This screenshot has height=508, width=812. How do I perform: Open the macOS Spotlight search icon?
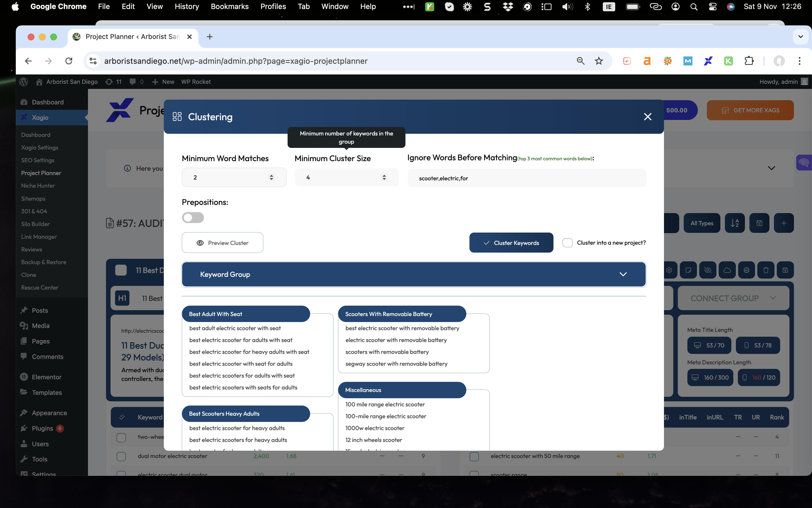(694, 6)
